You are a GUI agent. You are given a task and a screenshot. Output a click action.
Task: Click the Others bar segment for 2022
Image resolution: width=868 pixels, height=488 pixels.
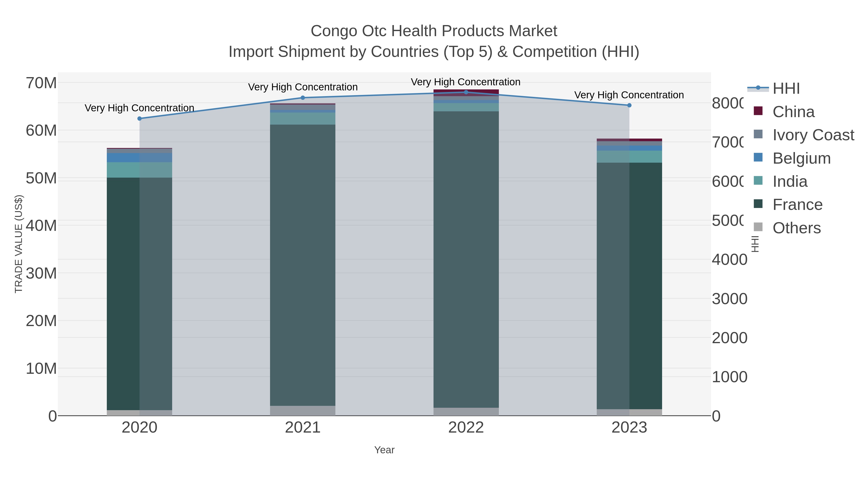click(466, 412)
